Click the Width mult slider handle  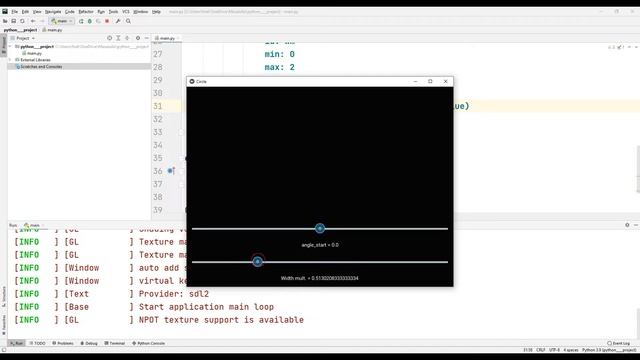(x=258, y=261)
